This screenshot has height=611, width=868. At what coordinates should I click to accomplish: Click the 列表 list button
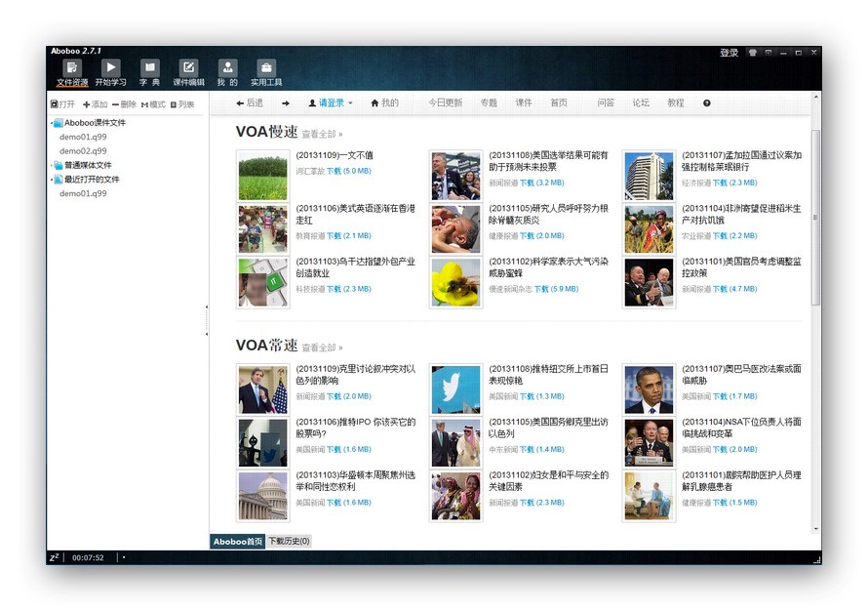coord(182,104)
